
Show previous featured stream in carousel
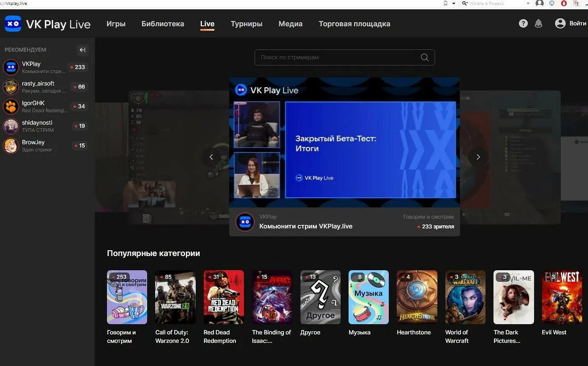point(211,157)
